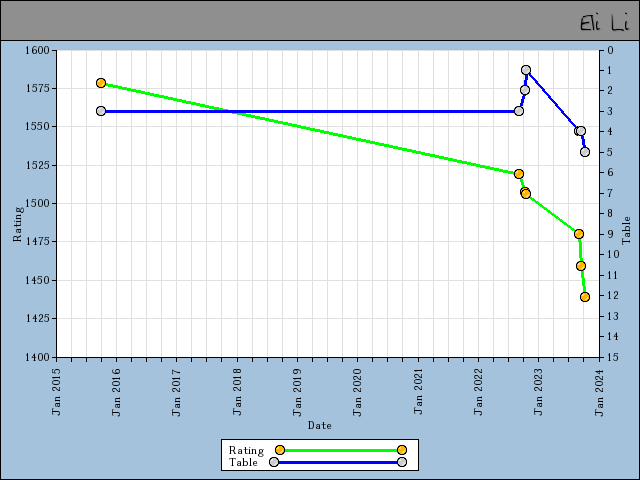This screenshot has height=480, width=640.
Task: Click the "Jan 2015" x-axis label
Action: tap(56, 392)
